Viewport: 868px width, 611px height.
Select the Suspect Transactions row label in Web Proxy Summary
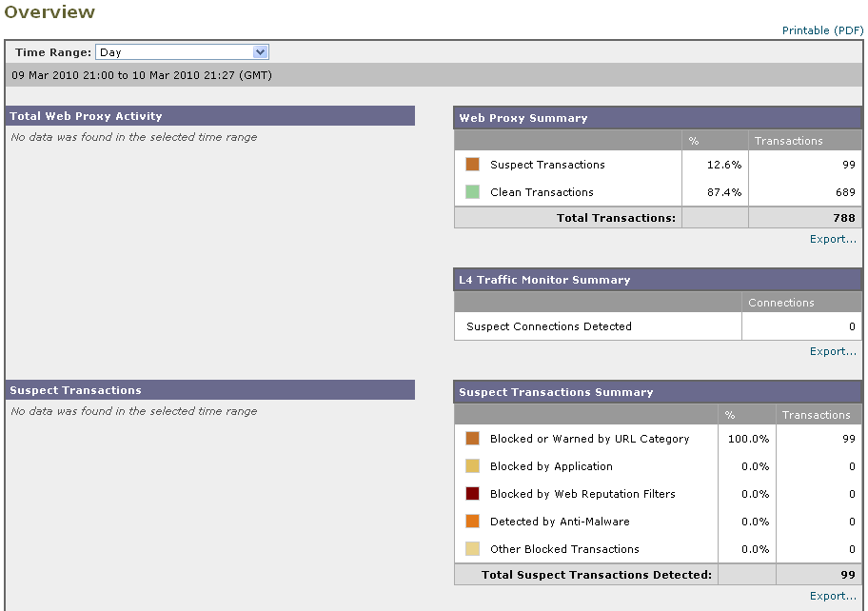click(x=547, y=165)
